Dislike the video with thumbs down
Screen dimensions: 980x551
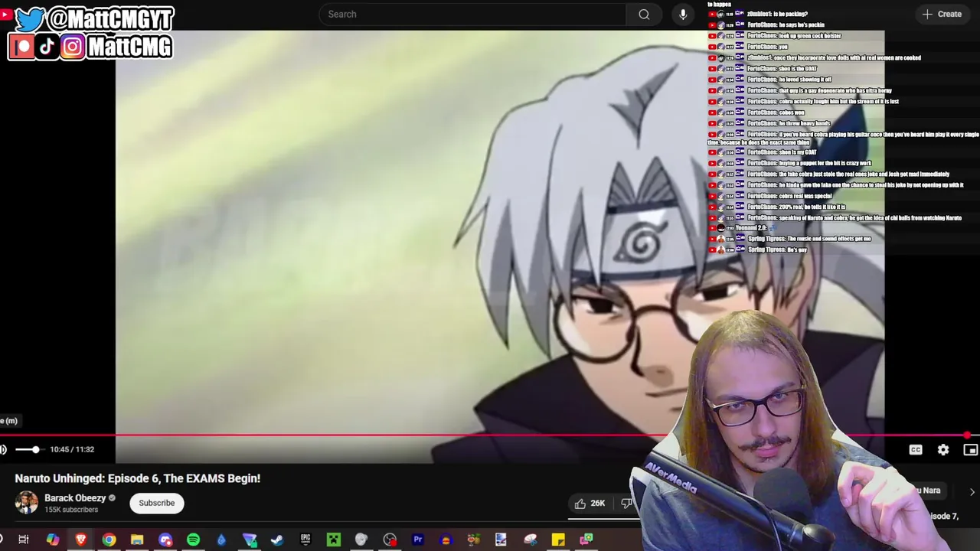[x=626, y=503]
